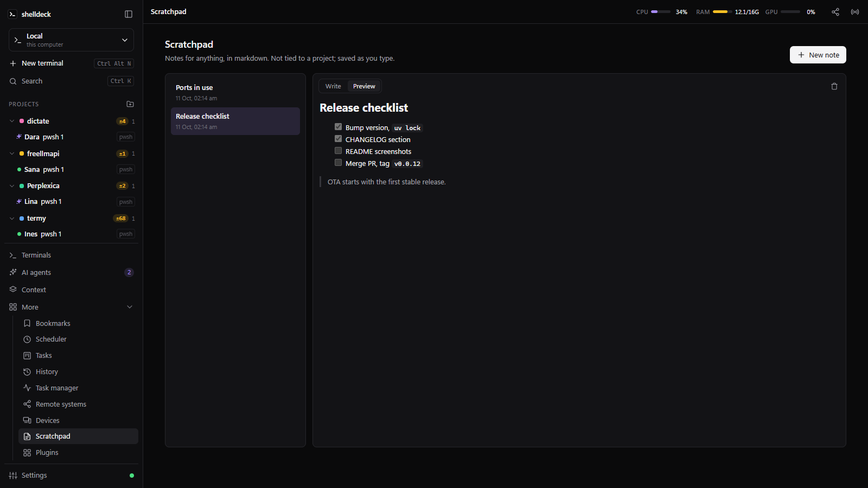Open the Scheduler page
The image size is (868, 488).
click(x=78, y=339)
